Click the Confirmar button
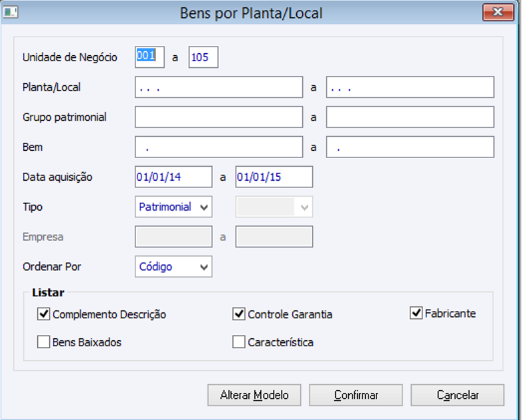 pos(356,395)
